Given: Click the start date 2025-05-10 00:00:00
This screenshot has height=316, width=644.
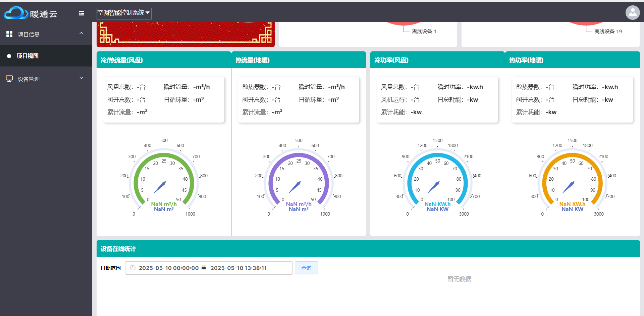Looking at the screenshot, I should 169,268.
